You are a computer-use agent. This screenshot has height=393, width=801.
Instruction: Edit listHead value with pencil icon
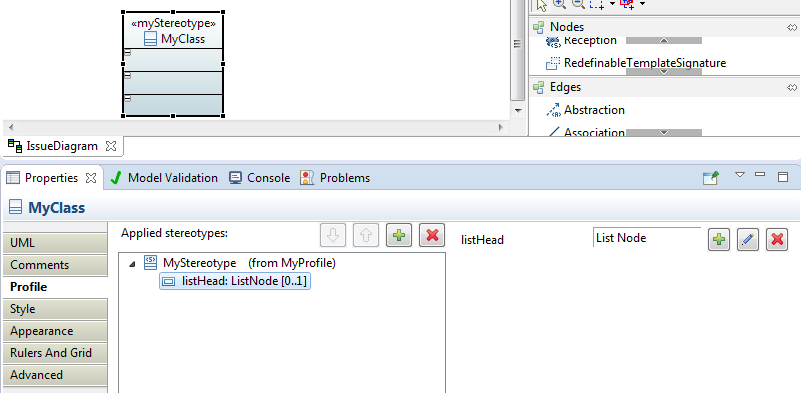point(748,239)
